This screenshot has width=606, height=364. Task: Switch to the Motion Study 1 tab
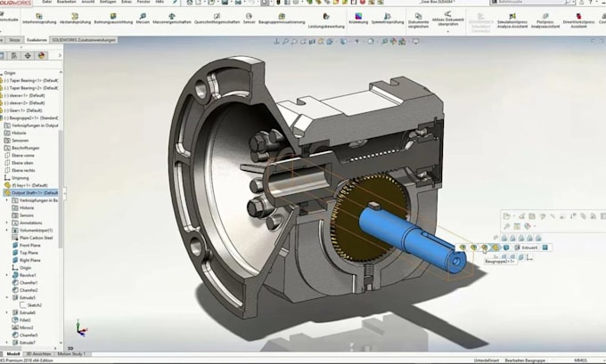click(x=71, y=354)
